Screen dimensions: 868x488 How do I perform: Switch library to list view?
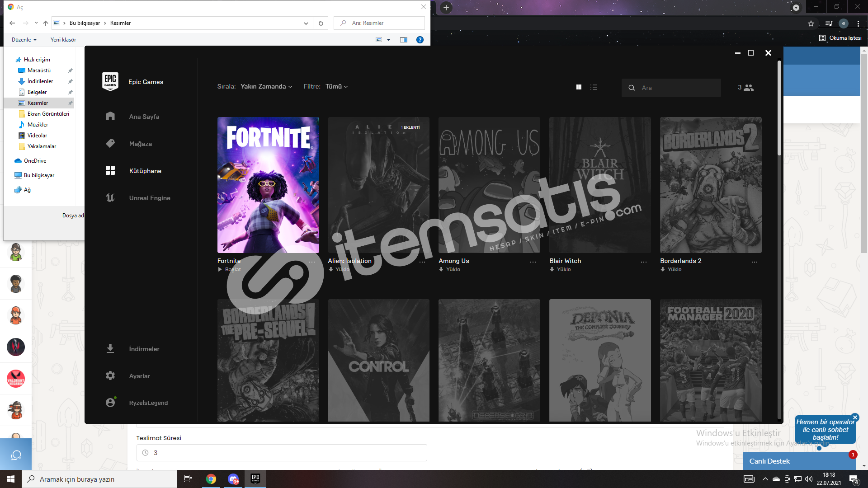[594, 87]
